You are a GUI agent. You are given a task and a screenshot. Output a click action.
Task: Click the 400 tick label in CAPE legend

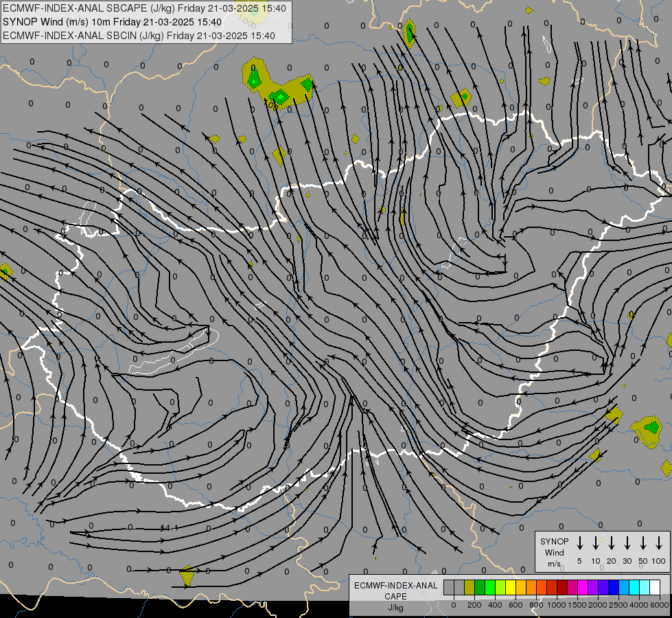click(495, 605)
